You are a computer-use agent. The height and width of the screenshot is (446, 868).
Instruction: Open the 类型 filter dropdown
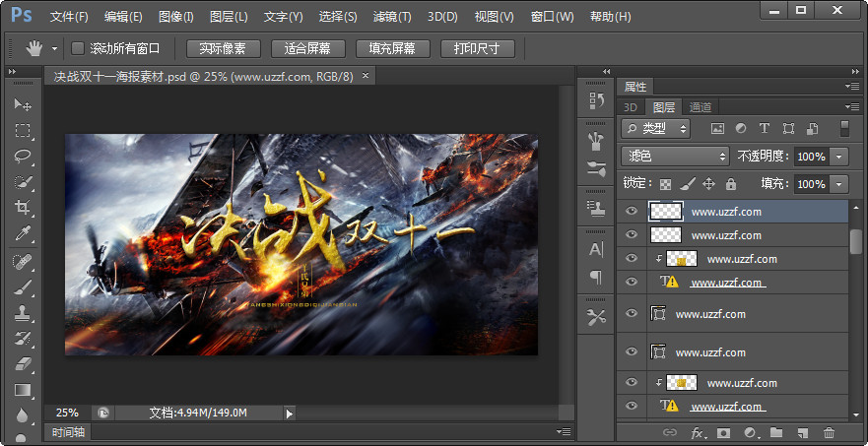[x=655, y=128]
